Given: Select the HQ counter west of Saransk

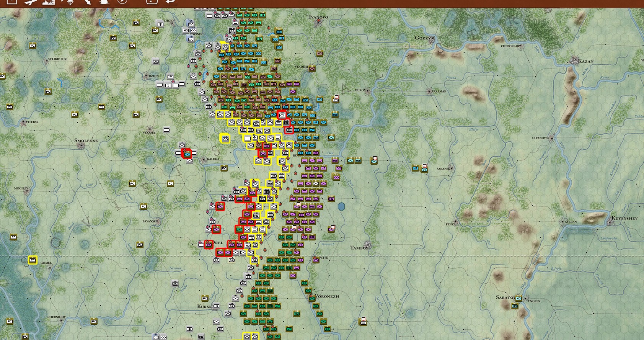Looking at the screenshot, I should tap(416, 168).
